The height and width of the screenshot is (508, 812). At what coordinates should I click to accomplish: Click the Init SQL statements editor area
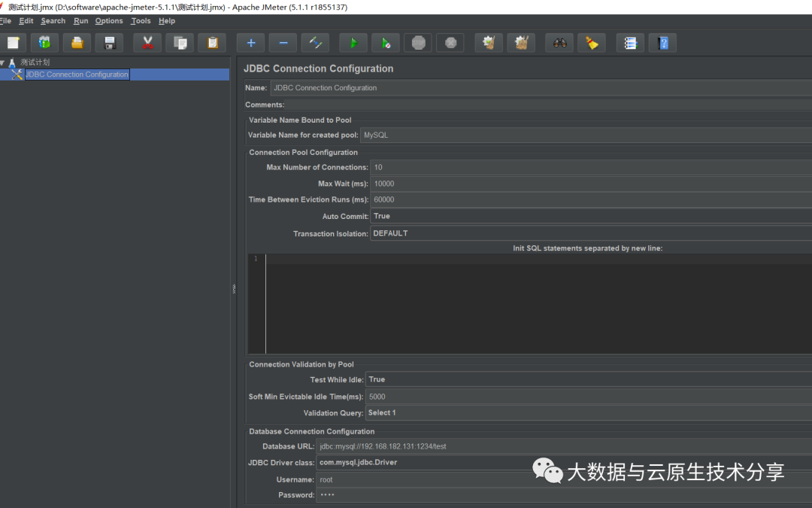(538, 304)
